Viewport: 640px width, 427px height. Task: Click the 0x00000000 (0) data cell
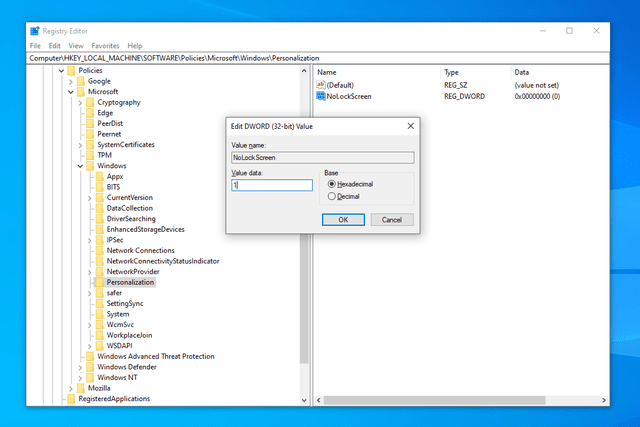tap(537, 96)
